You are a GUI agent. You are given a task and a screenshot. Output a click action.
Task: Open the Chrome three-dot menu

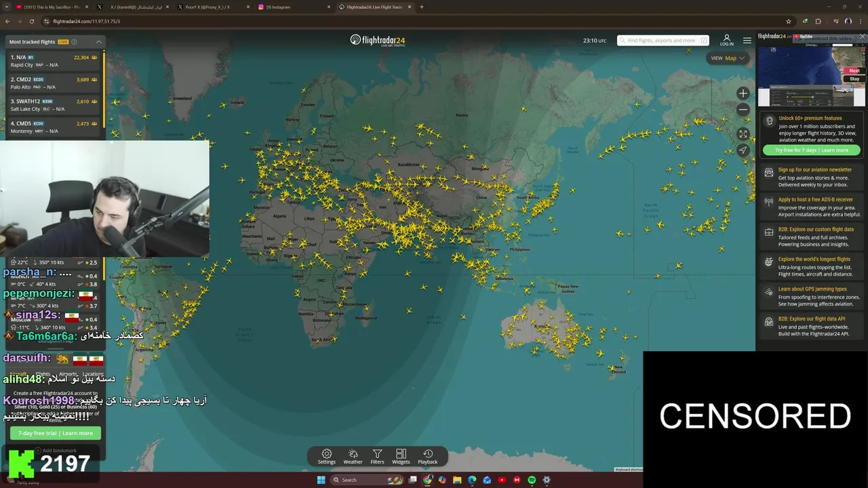click(x=861, y=21)
